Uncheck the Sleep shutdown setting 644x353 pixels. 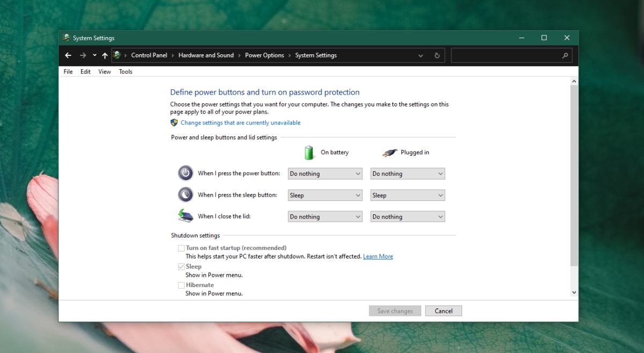coord(181,266)
